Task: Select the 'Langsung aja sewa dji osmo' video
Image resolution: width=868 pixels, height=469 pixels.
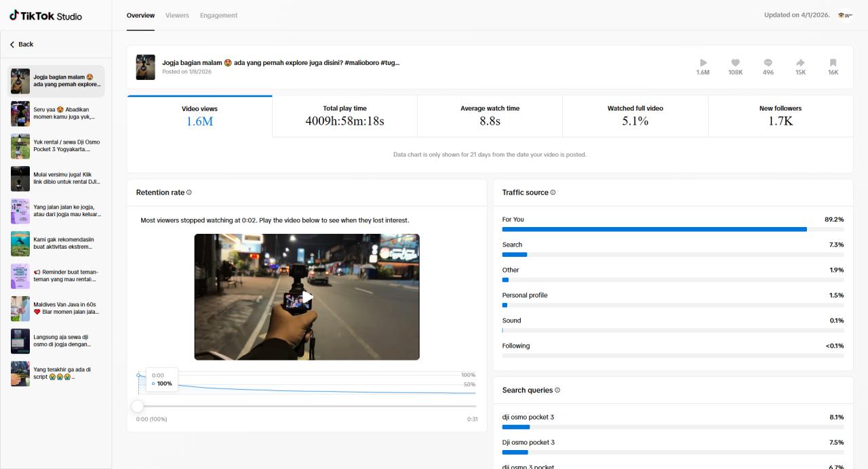Action: click(x=56, y=341)
